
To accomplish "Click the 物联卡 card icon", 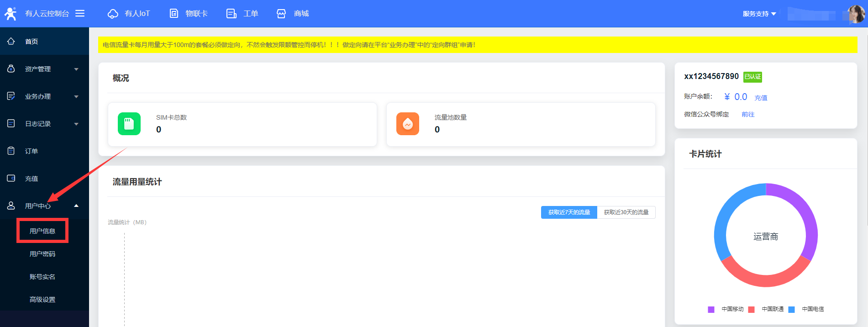I will click(174, 14).
